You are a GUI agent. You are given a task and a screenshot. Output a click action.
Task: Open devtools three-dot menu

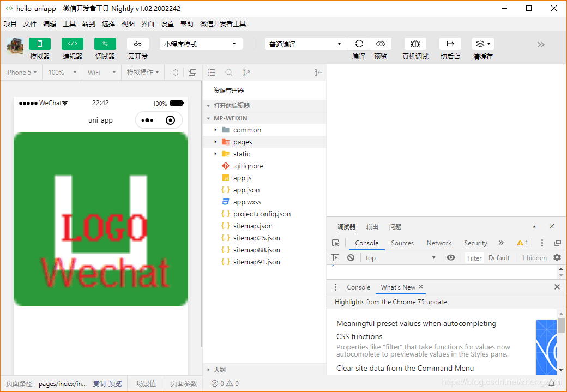tap(542, 243)
